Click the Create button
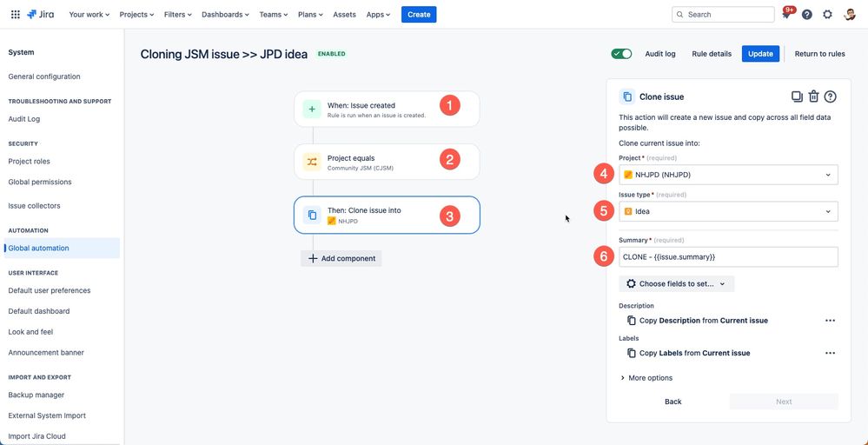This screenshot has width=868, height=445. pos(419,15)
